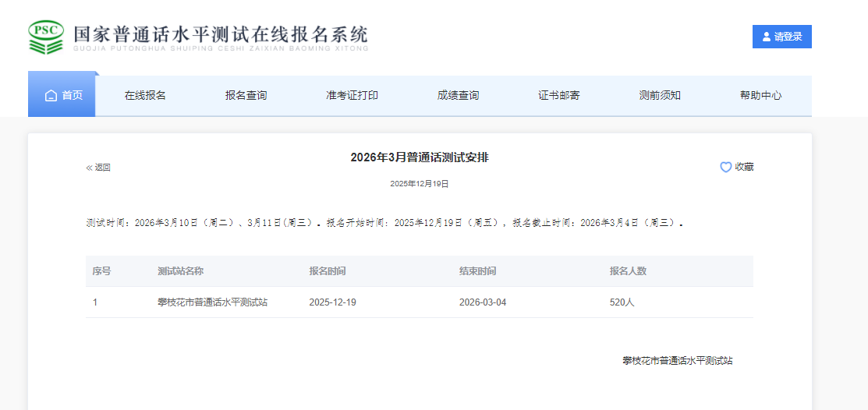Click the green PSC logo
This screenshot has height=410, width=868.
46,37
